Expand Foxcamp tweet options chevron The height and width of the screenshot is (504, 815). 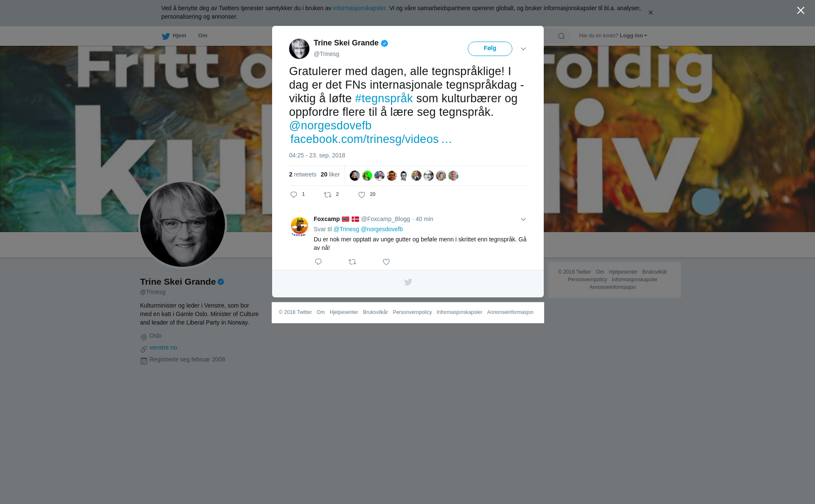pos(523,219)
